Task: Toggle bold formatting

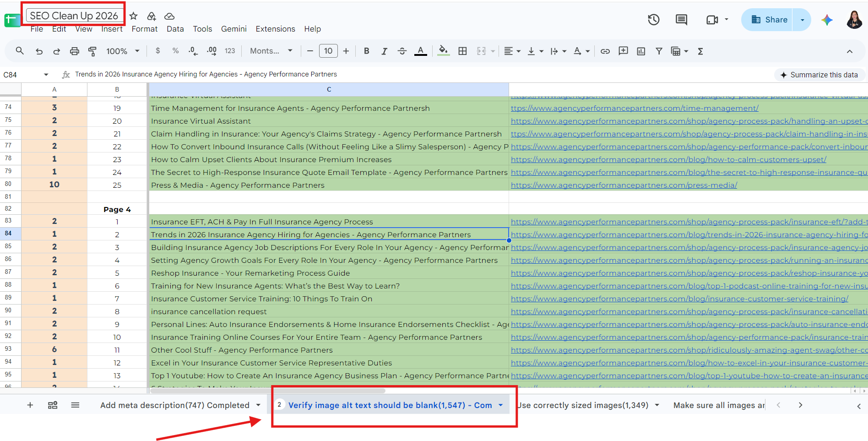Action: click(x=366, y=51)
